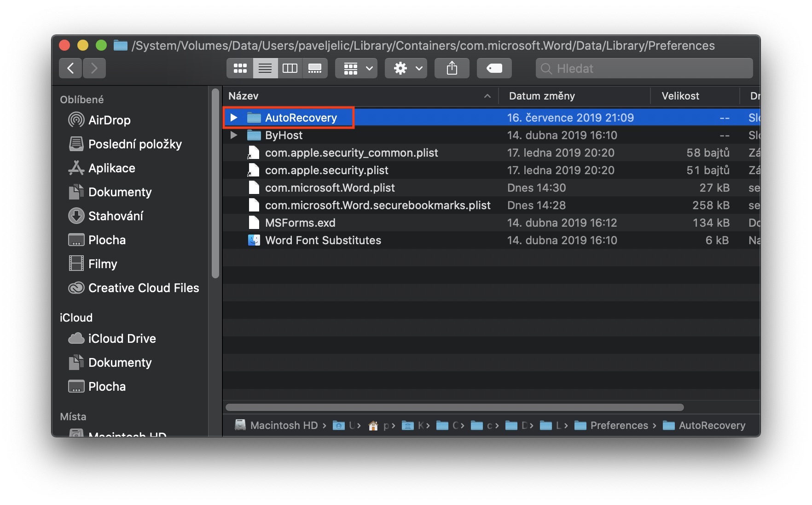The width and height of the screenshot is (812, 505).
Task: Open Creative Cloud Files in the sidebar
Action: click(133, 288)
